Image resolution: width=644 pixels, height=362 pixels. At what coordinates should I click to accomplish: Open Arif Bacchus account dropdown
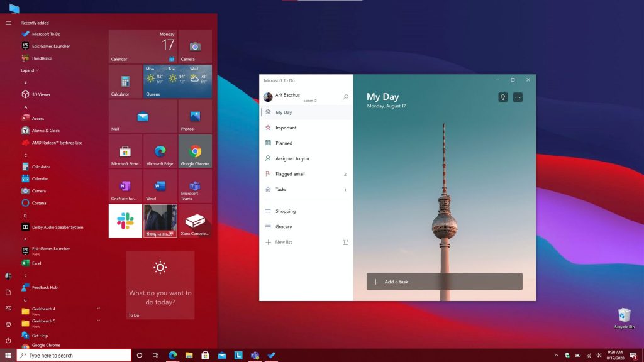pos(291,97)
